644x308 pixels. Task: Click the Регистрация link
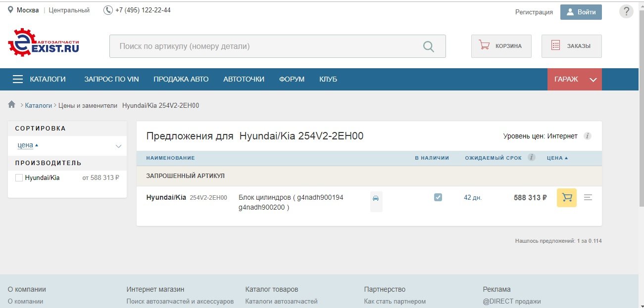(534, 12)
